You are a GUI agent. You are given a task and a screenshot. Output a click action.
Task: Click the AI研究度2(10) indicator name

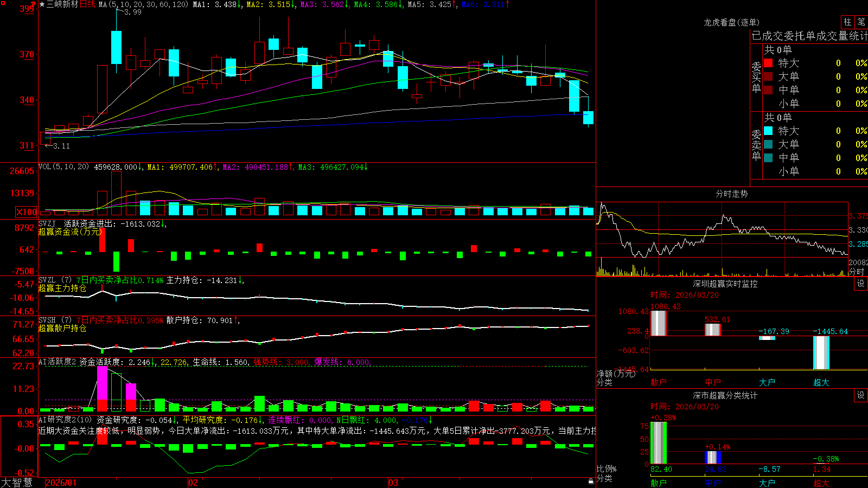65,420
